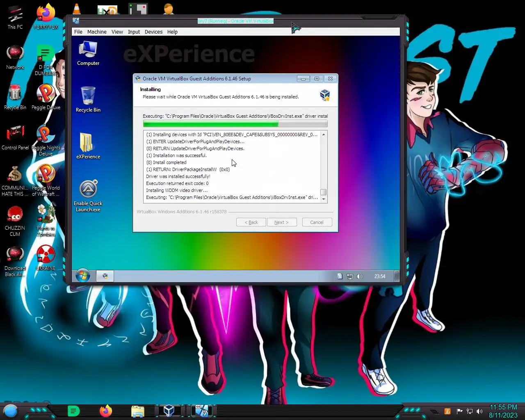
Task: Click the network icon in guest tray
Action: [350, 276]
